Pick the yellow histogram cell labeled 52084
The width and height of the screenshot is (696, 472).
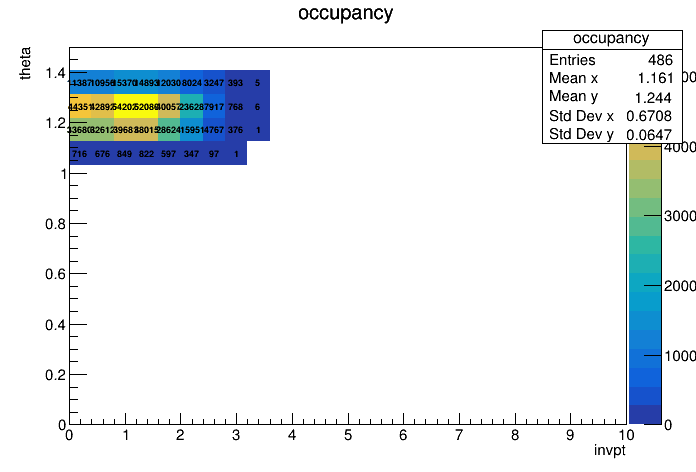point(147,106)
